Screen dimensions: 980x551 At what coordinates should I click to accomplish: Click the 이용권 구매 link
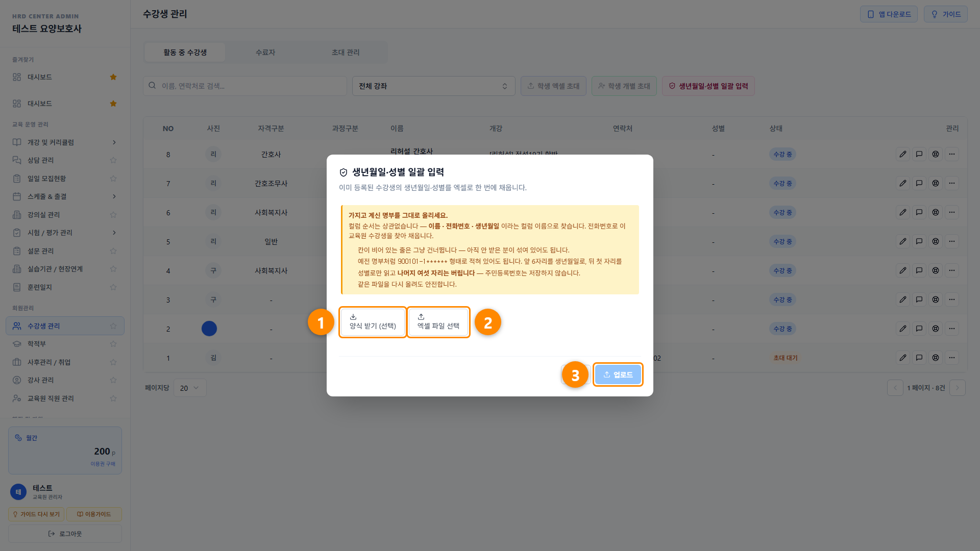click(103, 464)
